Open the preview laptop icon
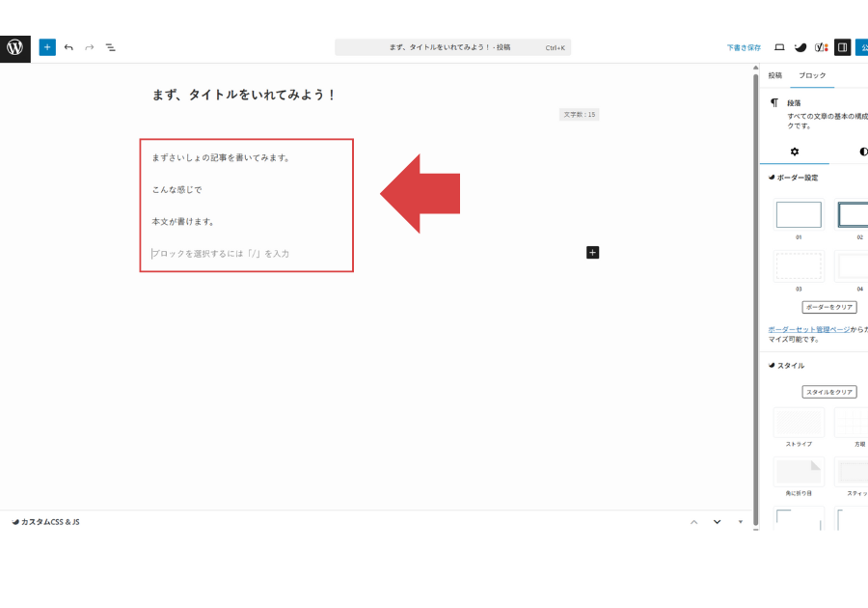 (778, 46)
